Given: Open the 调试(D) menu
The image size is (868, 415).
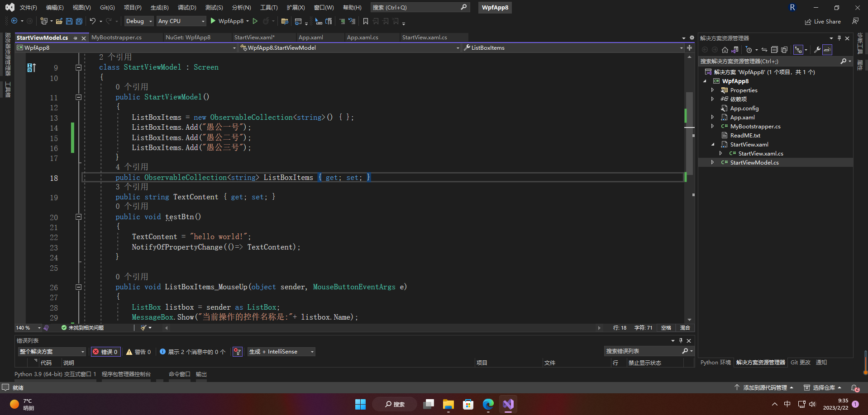Looking at the screenshot, I should pyautogui.click(x=187, y=7).
